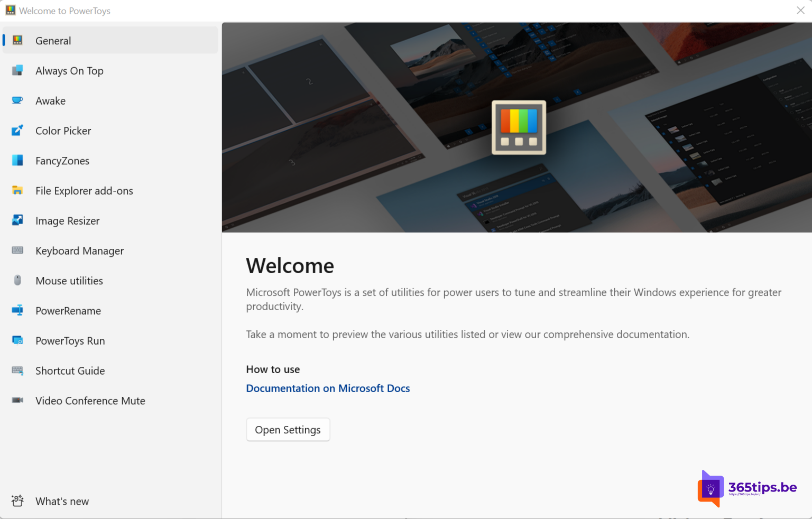Switch to the General section
Viewport: 812px width, 519px height.
point(53,41)
